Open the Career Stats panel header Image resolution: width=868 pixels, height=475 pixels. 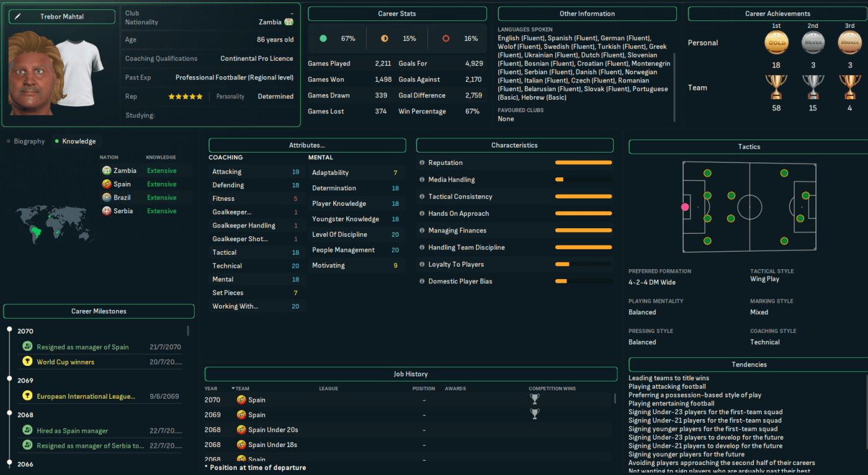tap(397, 14)
